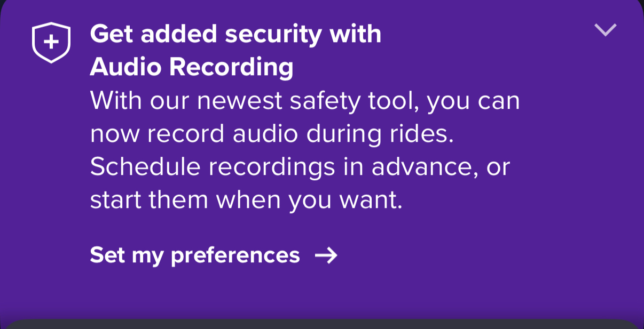Click the word "Set" in the preferences link

[x=107, y=255]
